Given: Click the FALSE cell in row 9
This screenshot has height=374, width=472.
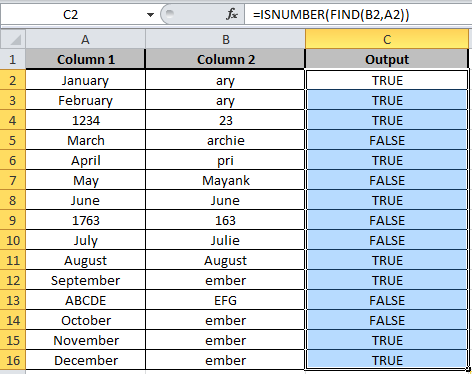Looking at the screenshot, I should click(387, 220).
